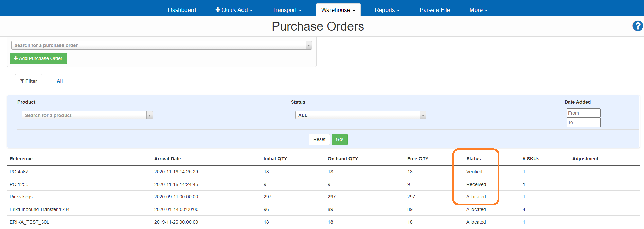
Task: Click the Erika Inbound Transfer 1234 reference
Action: [39, 209]
